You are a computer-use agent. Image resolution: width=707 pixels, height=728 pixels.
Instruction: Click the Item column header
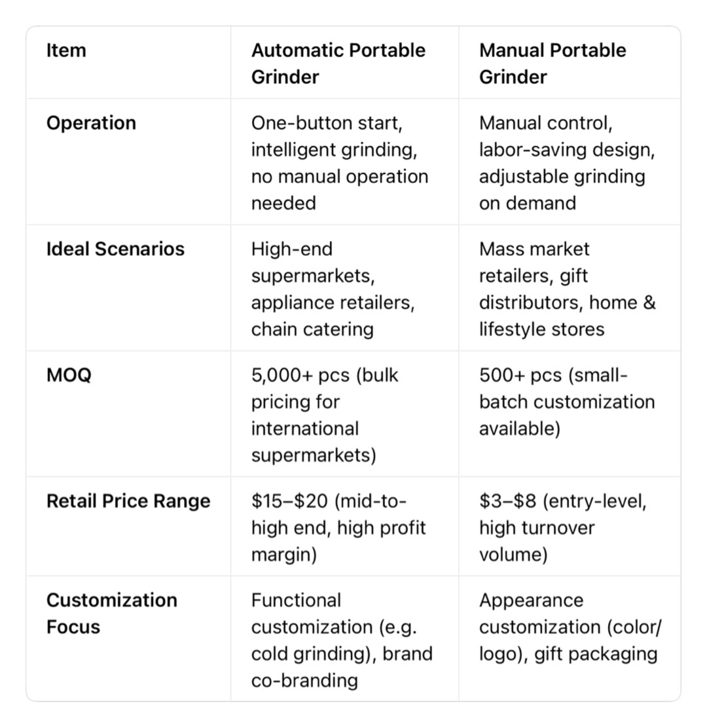tap(66, 50)
